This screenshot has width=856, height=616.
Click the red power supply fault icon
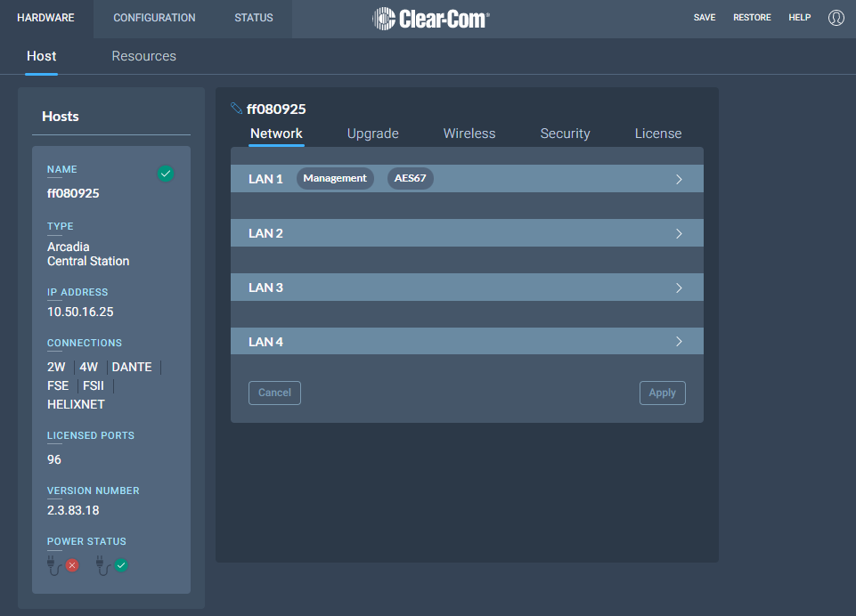pos(72,565)
